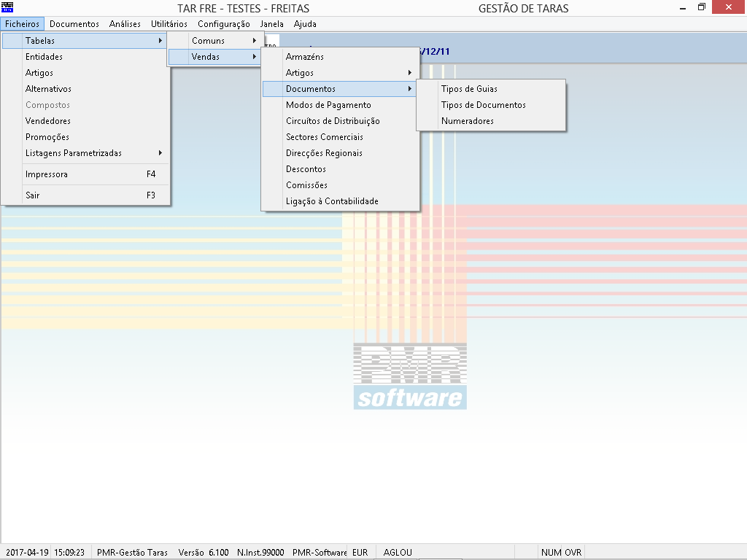This screenshot has height=560, width=747.
Task: Open the Documentos menu in menu bar
Action: pyautogui.click(x=74, y=24)
